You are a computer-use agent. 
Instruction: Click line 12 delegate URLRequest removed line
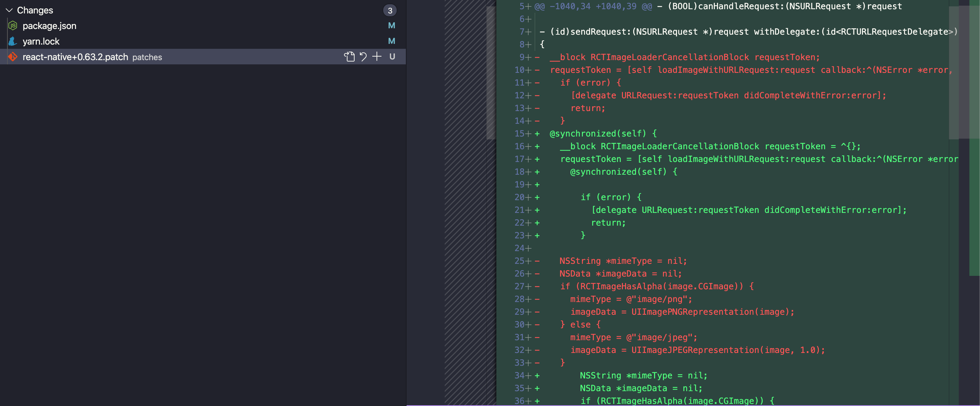(729, 95)
